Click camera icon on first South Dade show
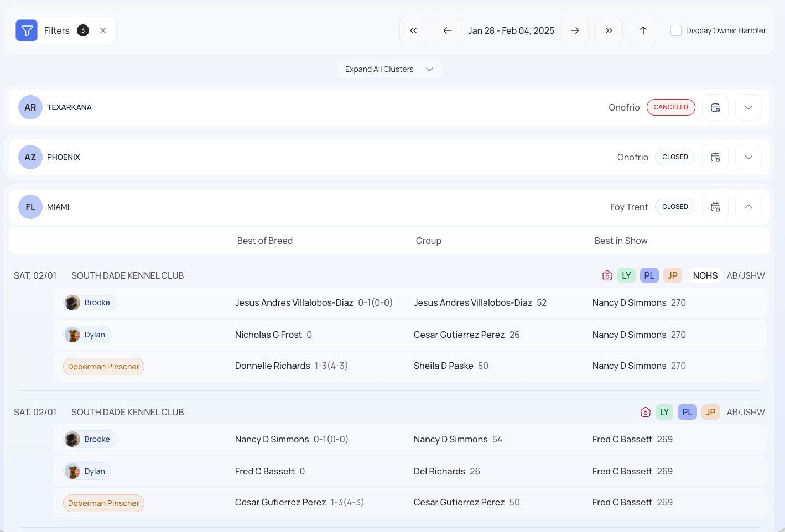The image size is (785, 532). pyautogui.click(x=607, y=275)
